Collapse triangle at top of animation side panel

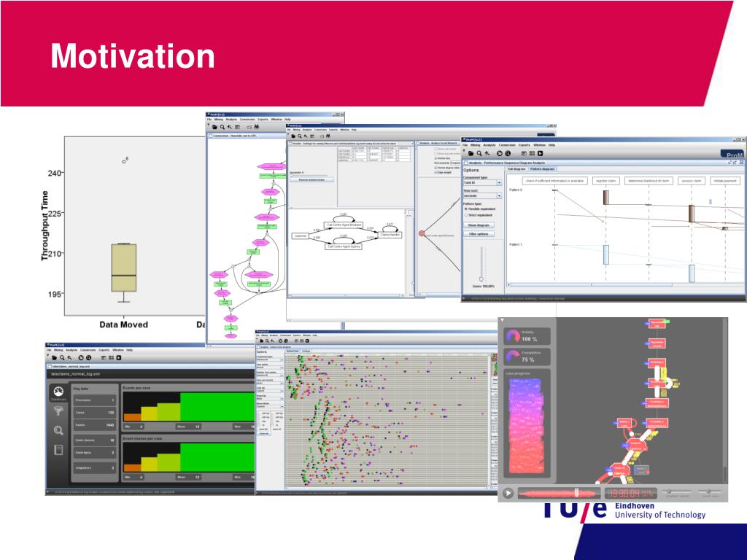[x=502, y=320]
